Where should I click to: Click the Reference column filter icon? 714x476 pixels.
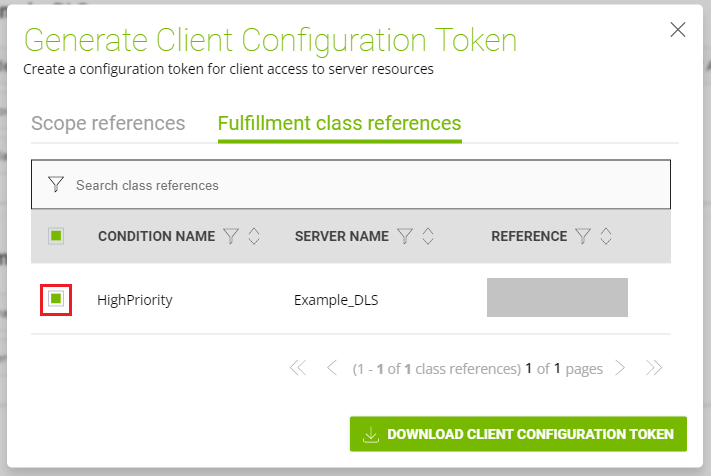pyautogui.click(x=583, y=236)
